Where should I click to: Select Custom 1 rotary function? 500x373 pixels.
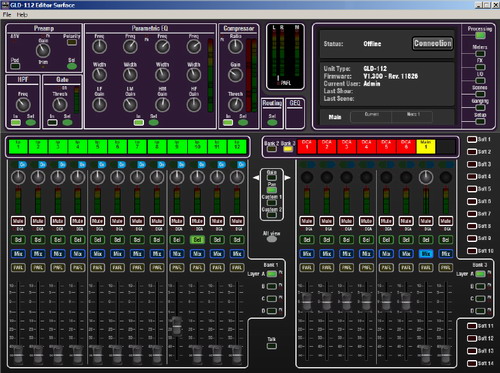pyautogui.click(x=272, y=203)
